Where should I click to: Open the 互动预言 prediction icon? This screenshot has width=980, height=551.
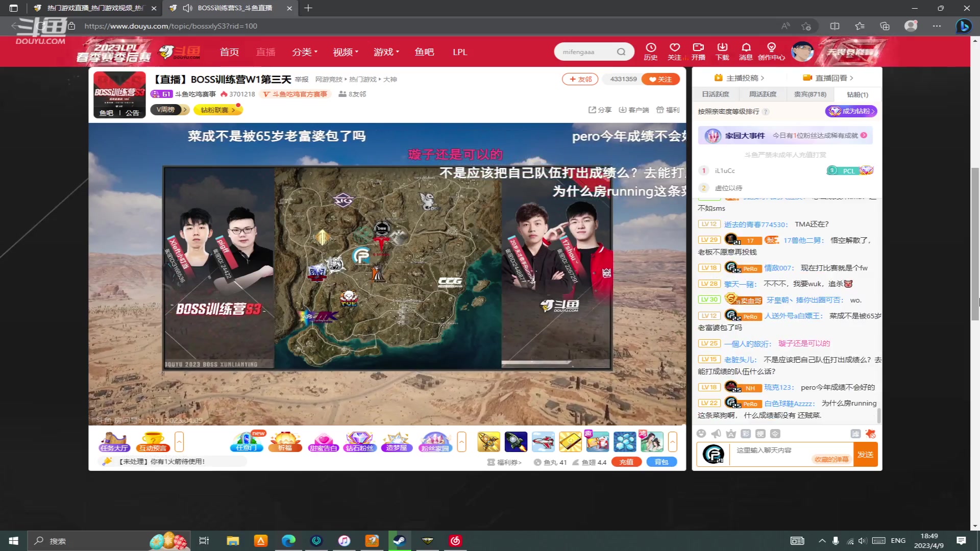pyautogui.click(x=153, y=442)
